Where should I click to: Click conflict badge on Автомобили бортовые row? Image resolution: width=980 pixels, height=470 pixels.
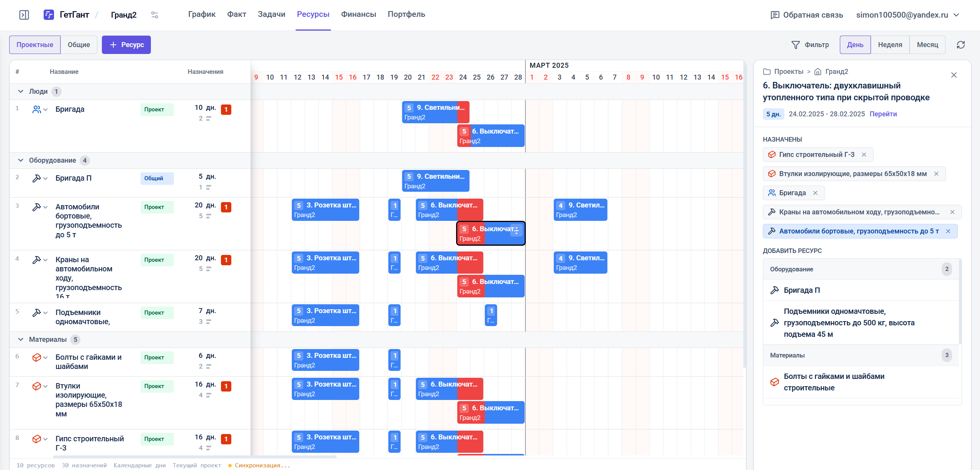[226, 207]
